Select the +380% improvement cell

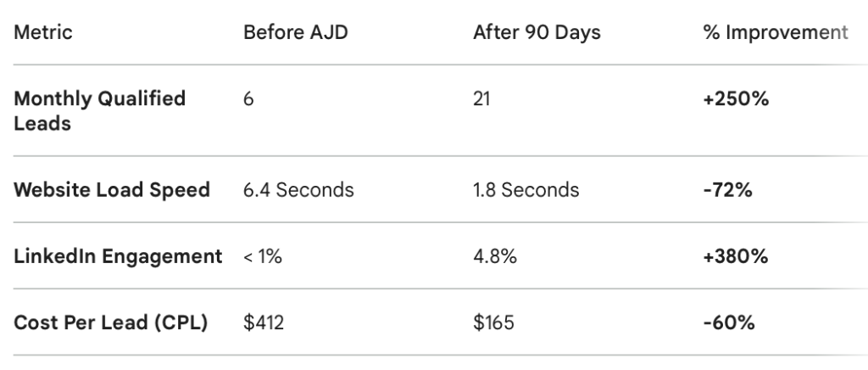click(x=736, y=256)
